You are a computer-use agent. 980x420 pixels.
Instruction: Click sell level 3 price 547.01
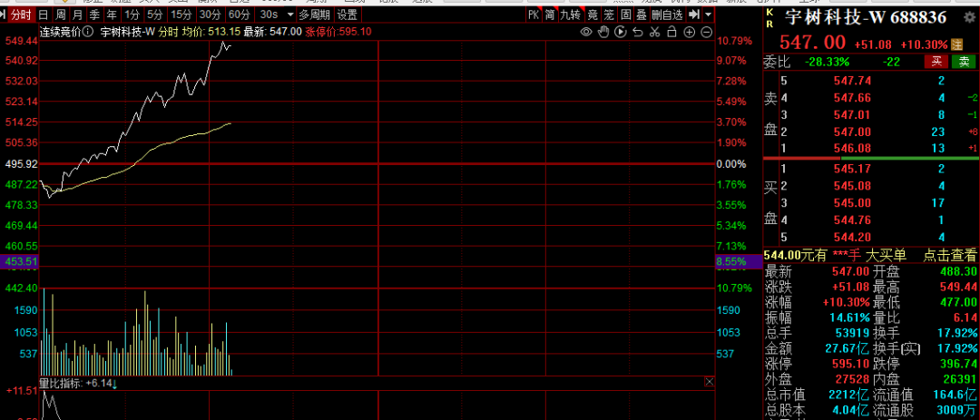click(x=852, y=114)
